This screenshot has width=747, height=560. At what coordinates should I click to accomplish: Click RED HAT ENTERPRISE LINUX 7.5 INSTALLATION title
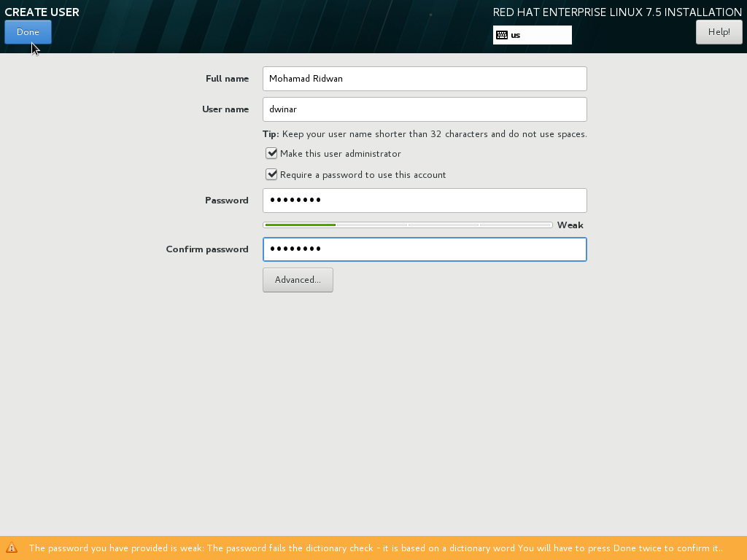[617, 12]
